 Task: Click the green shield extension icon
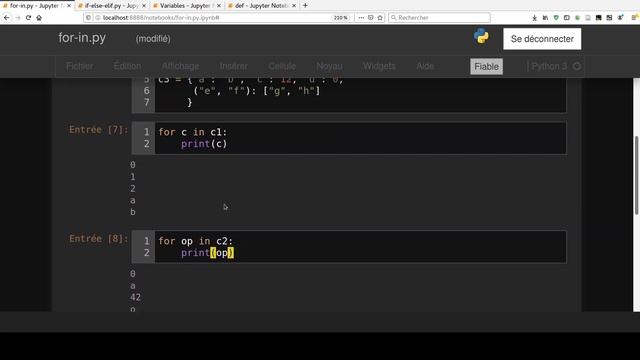pyautogui.click(x=556, y=18)
